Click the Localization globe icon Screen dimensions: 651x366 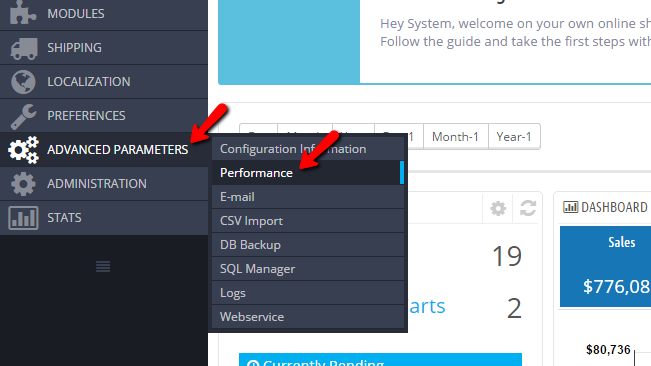click(23, 82)
